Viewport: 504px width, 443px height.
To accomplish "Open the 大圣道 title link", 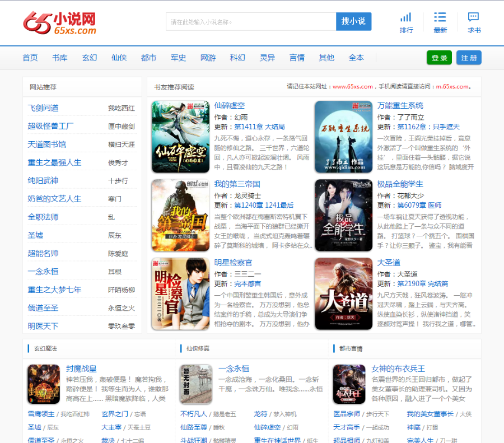I will click(x=389, y=262).
